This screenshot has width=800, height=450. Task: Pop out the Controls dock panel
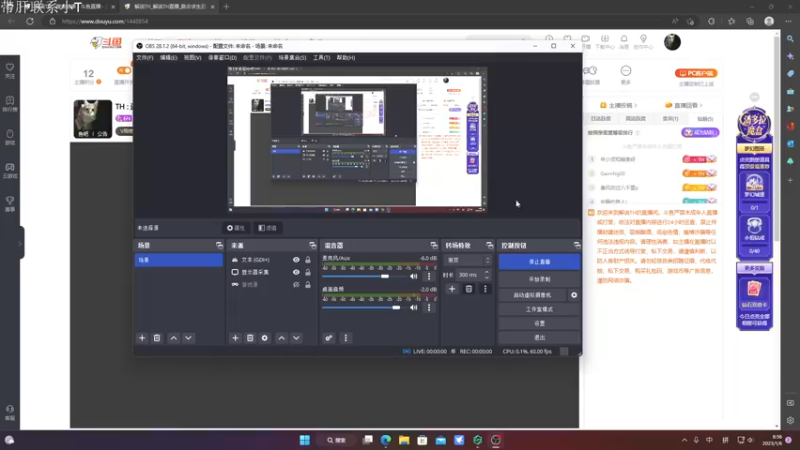(577, 245)
